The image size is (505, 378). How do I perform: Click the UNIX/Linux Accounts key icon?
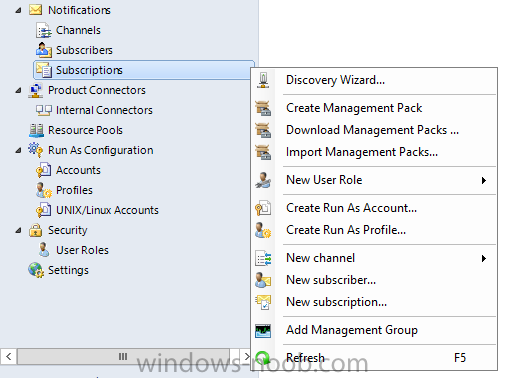pyautogui.click(x=44, y=210)
